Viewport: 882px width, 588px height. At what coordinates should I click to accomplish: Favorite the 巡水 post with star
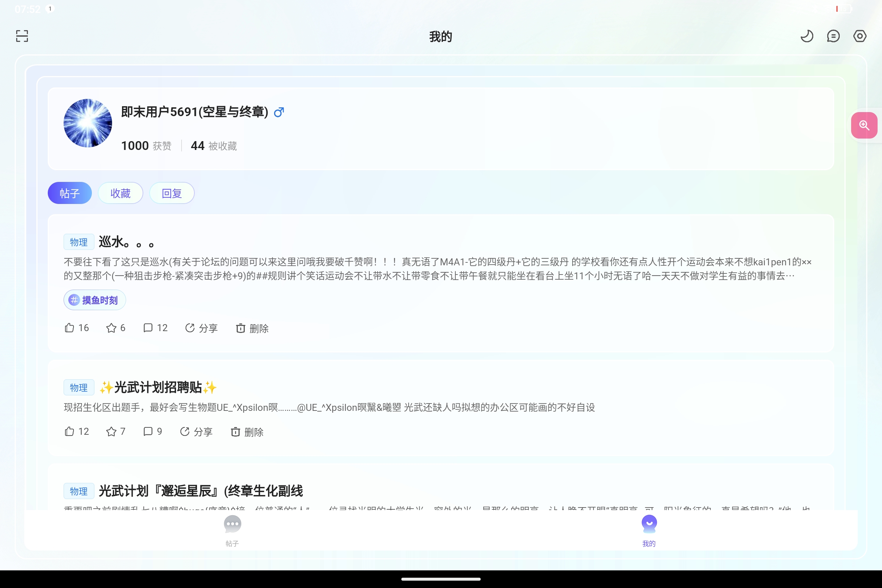tap(115, 328)
